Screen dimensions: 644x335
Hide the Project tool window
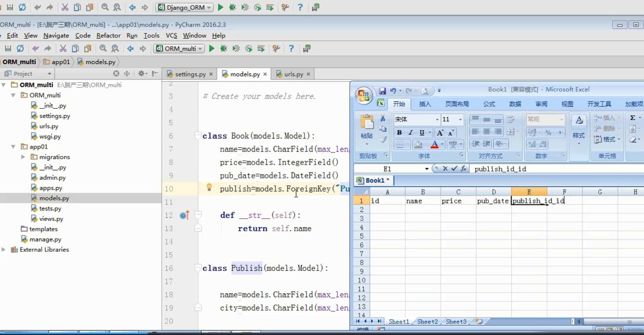coord(155,73)
